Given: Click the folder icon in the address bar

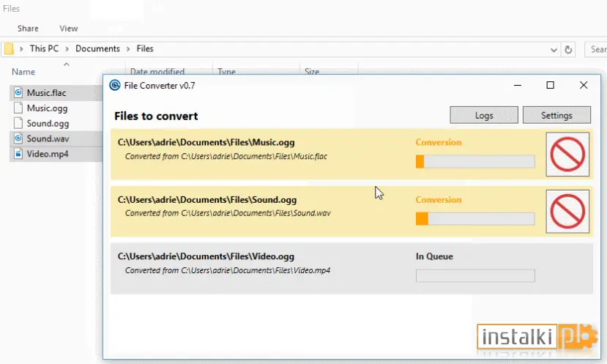Looking at the screenshot, I should 9,49.
